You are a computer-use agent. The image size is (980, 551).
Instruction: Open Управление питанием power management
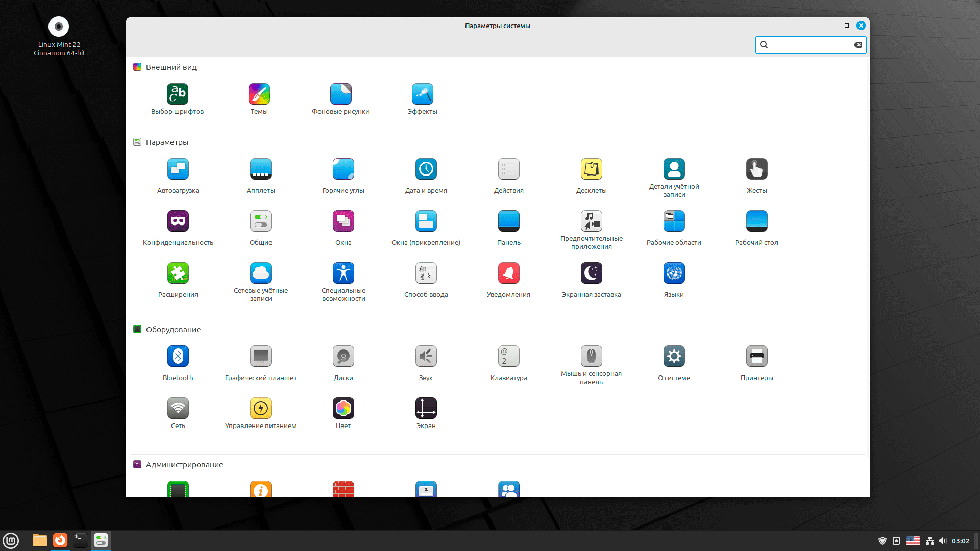pos(260,409)
